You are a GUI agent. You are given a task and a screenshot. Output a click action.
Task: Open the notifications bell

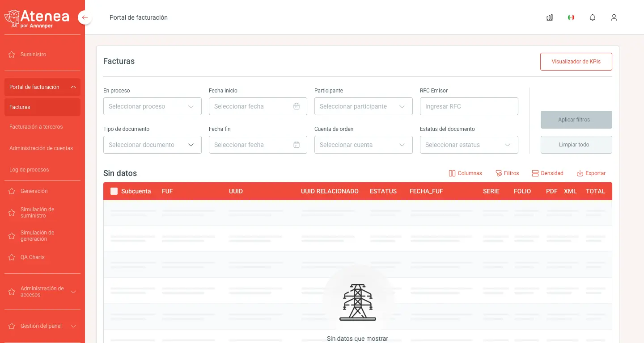(593, 17)
